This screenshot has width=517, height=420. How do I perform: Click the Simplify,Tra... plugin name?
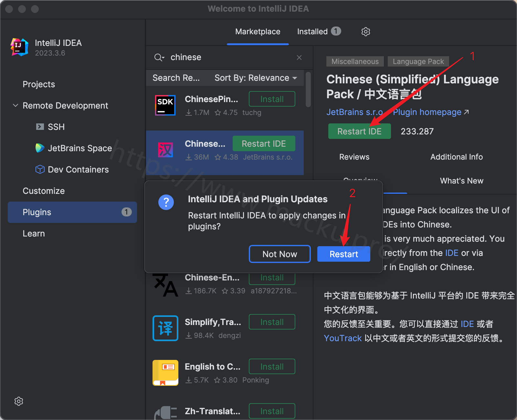point(213,322)
